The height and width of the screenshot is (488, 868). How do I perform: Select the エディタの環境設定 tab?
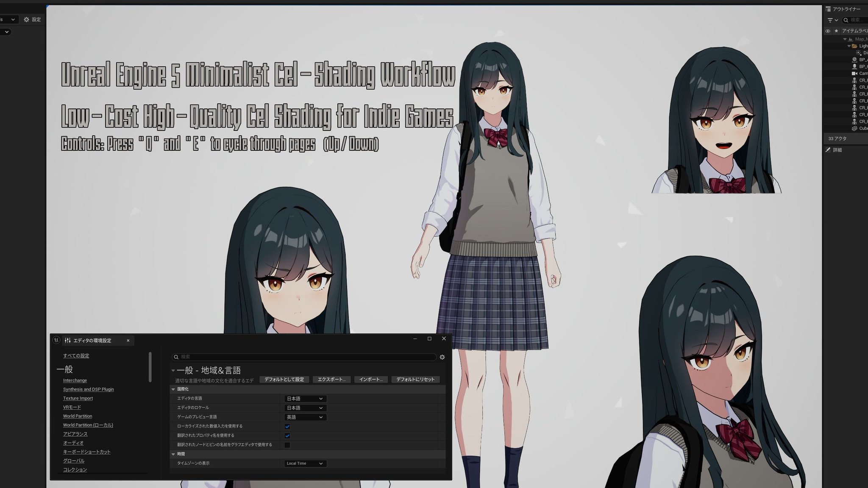click(92, 341)
